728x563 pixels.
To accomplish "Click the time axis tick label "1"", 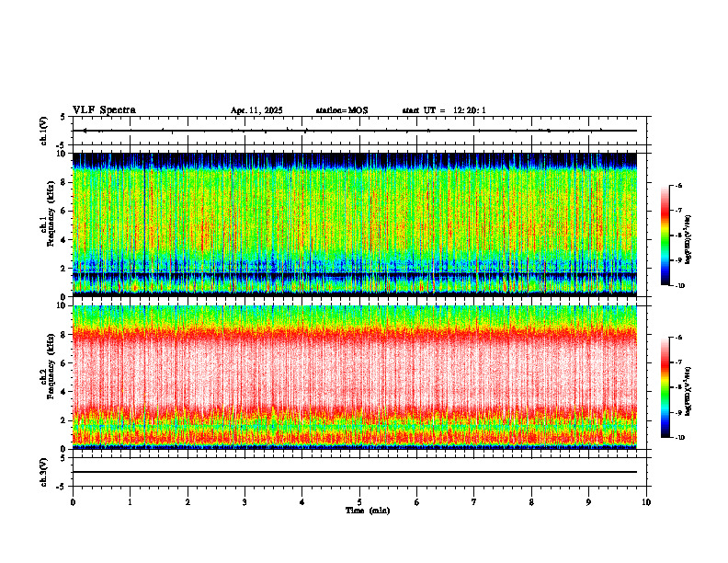I will pyautogui.click(x=130, y=502).
